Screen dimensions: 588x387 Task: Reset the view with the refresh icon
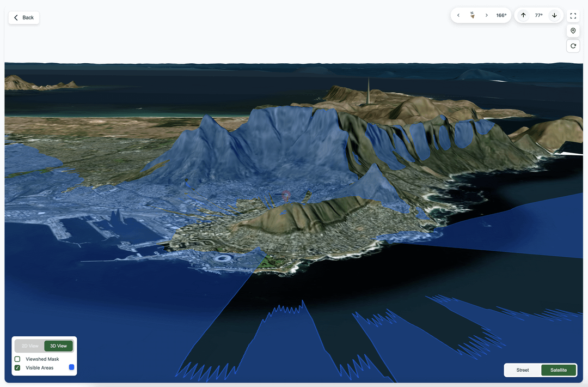[x=573, y=46]
